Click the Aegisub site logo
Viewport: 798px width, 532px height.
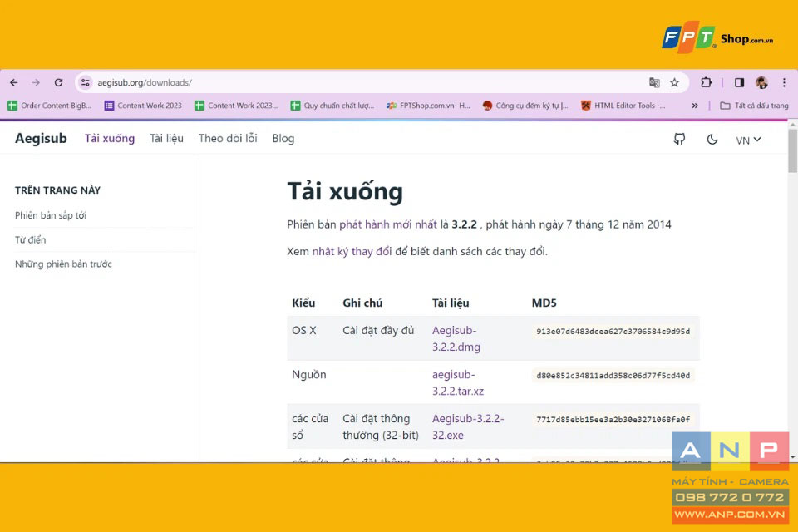coord(41,139)
